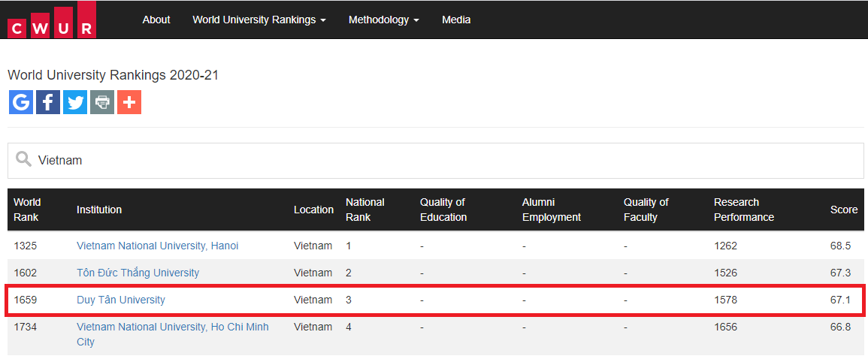Viewport: 868px width, 359px height.
Task: Sort by Score column header
Action: click(x=843, y=210)
